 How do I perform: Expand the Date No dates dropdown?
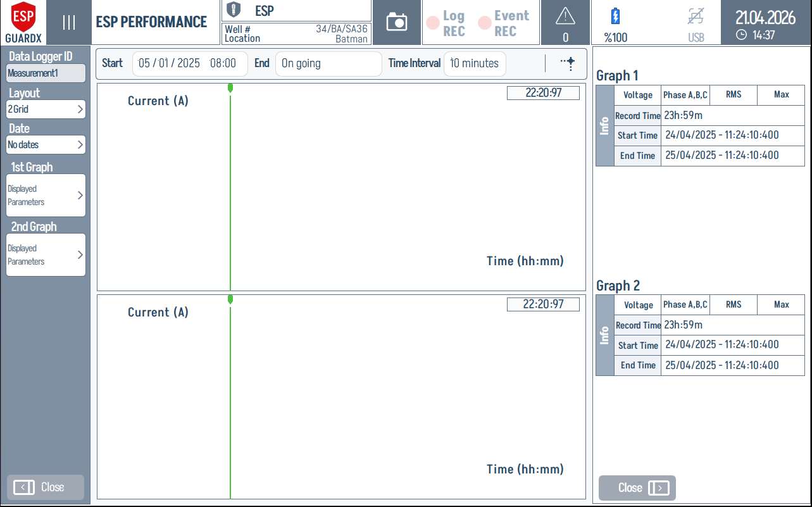[x=45, y=144]
